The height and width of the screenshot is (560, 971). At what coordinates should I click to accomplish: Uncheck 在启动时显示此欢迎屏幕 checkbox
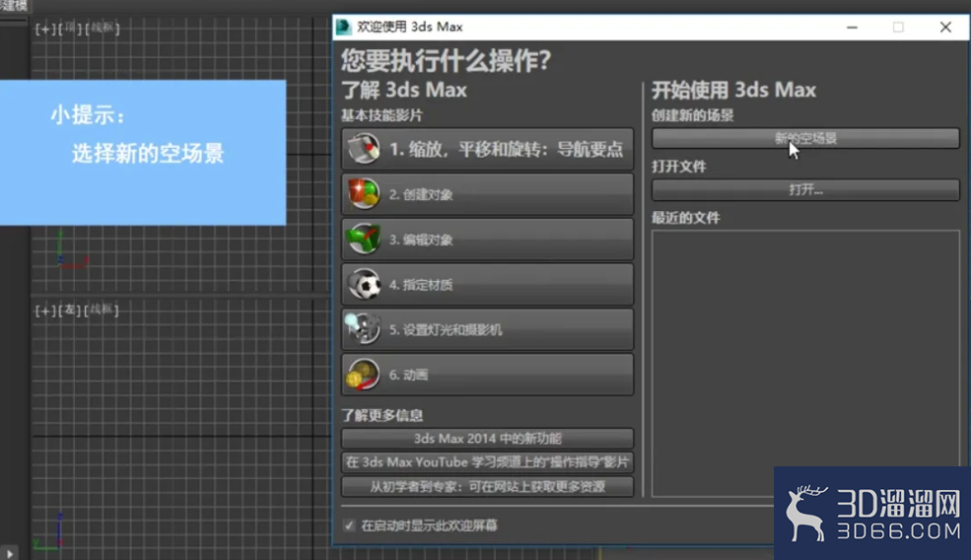(349, 525)
